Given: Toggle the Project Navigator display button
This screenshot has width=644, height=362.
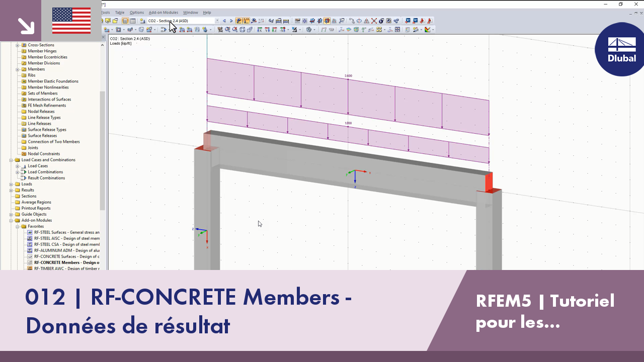Looking at the screenshot, I should [125, 21].
